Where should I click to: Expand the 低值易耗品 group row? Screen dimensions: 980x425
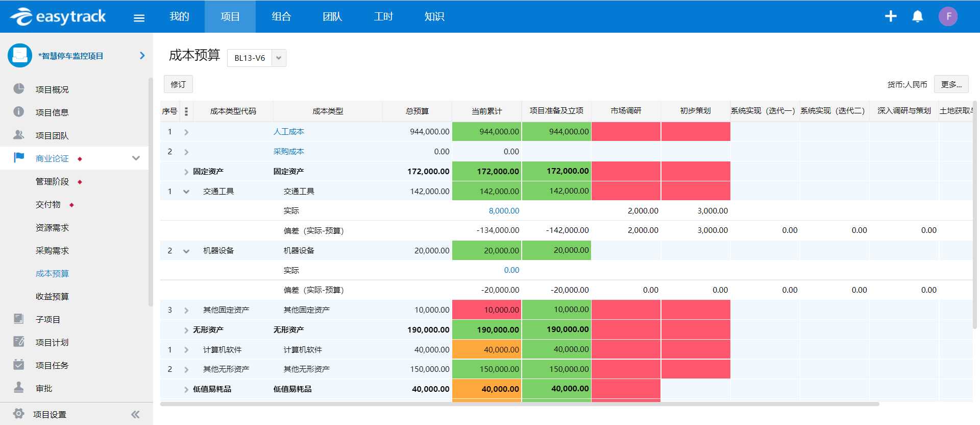(x=186, y=389)
